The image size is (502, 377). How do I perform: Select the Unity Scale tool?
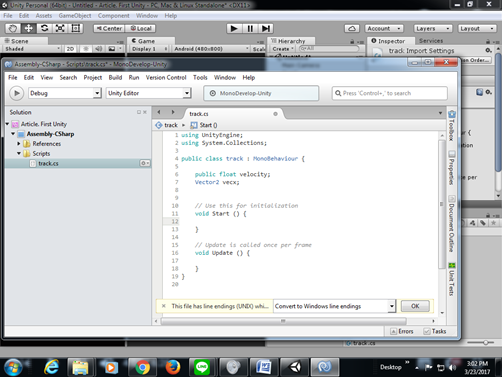(x=60, y=28)
